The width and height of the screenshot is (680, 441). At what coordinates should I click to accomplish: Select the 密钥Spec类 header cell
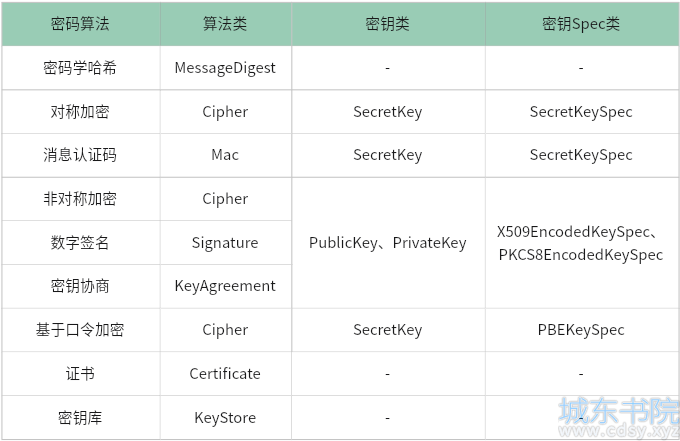pos(581,24)
